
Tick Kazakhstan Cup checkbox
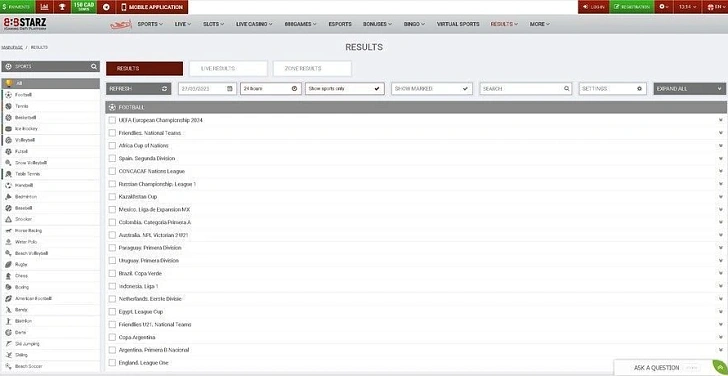click(112, 197)
